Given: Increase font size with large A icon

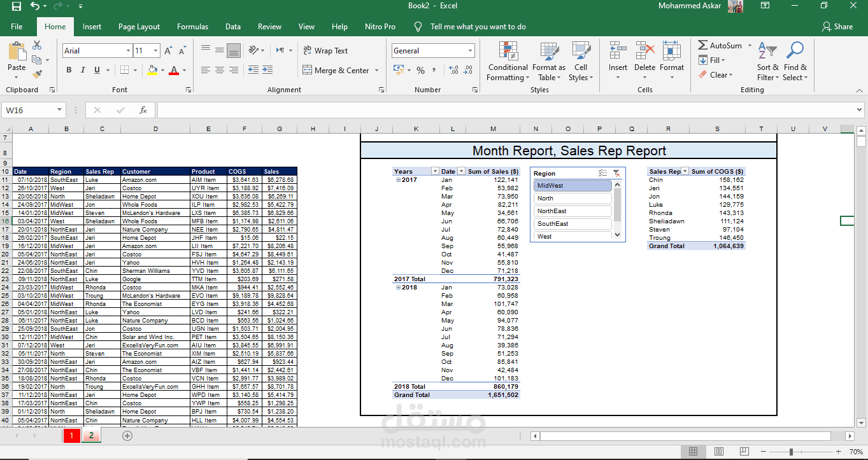Looking at the screenshot, I should 169,51.
